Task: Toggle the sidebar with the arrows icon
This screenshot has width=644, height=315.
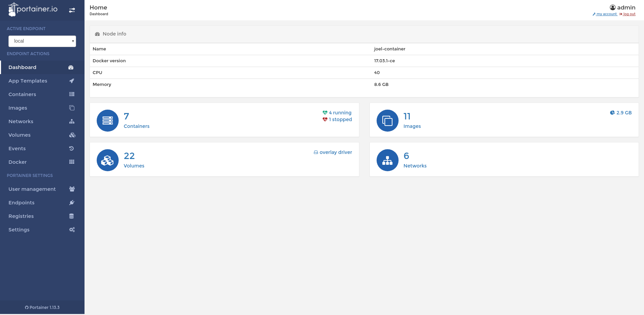Action: pos(72,10)
